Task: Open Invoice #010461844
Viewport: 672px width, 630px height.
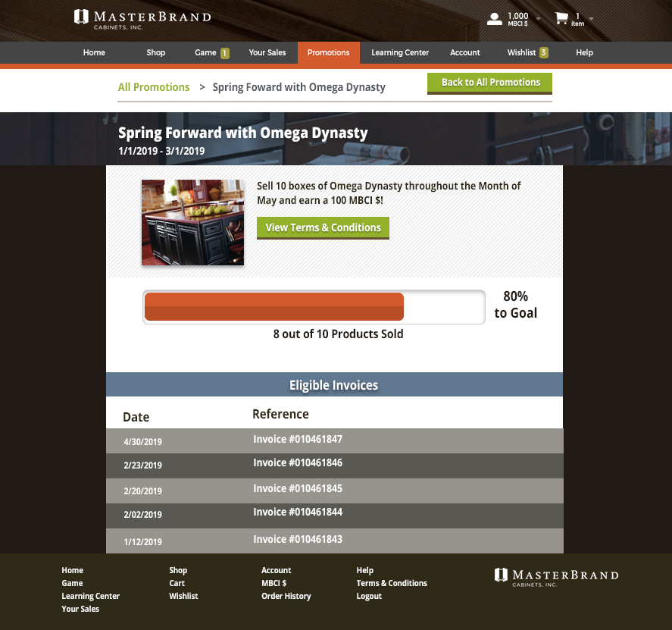Action: 298,512
